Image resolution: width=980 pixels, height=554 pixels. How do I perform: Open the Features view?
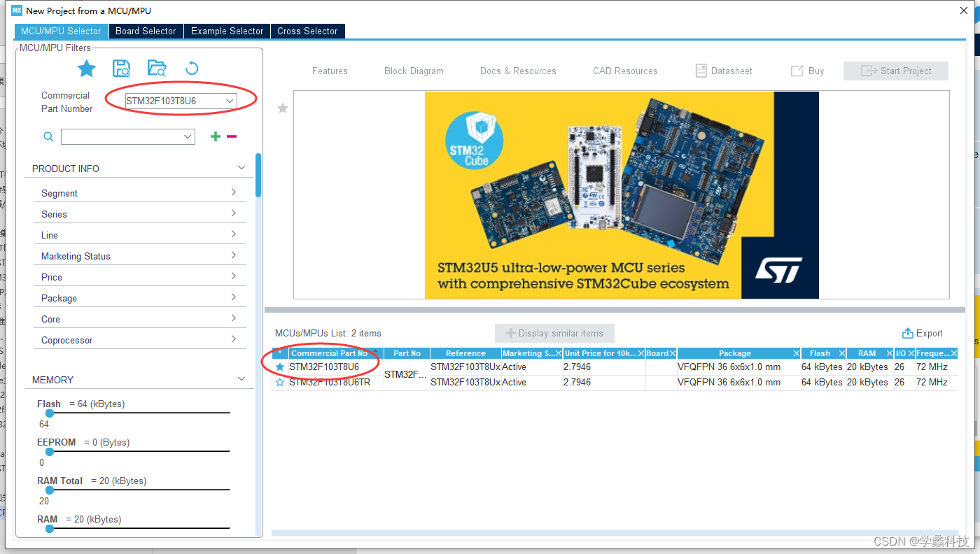330,71
